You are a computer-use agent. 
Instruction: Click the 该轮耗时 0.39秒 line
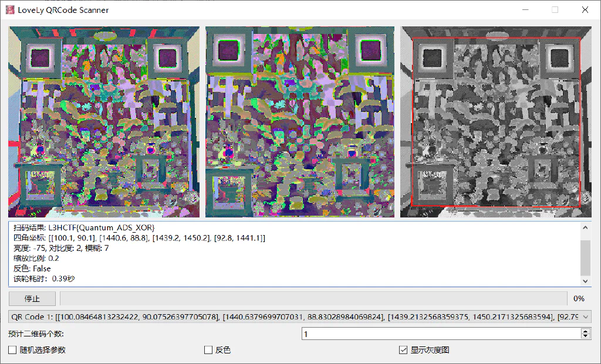43,278
